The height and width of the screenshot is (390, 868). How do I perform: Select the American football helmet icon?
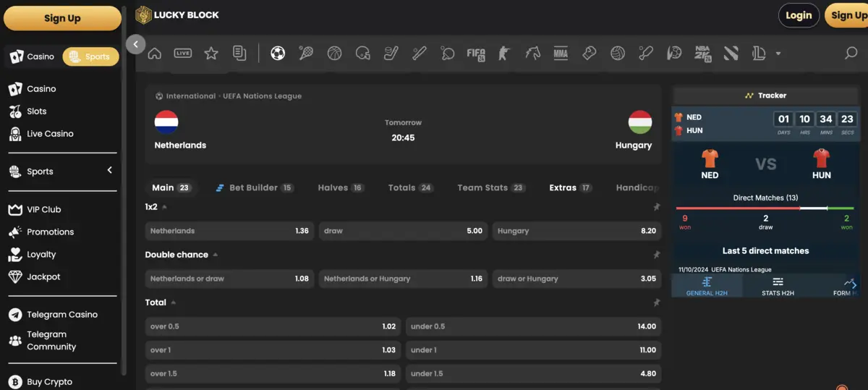363,53
